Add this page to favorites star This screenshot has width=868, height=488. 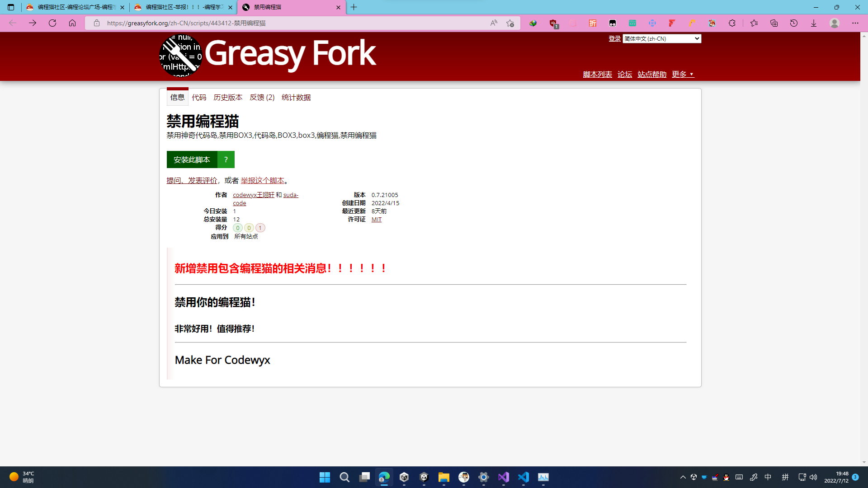click(510, 23)
